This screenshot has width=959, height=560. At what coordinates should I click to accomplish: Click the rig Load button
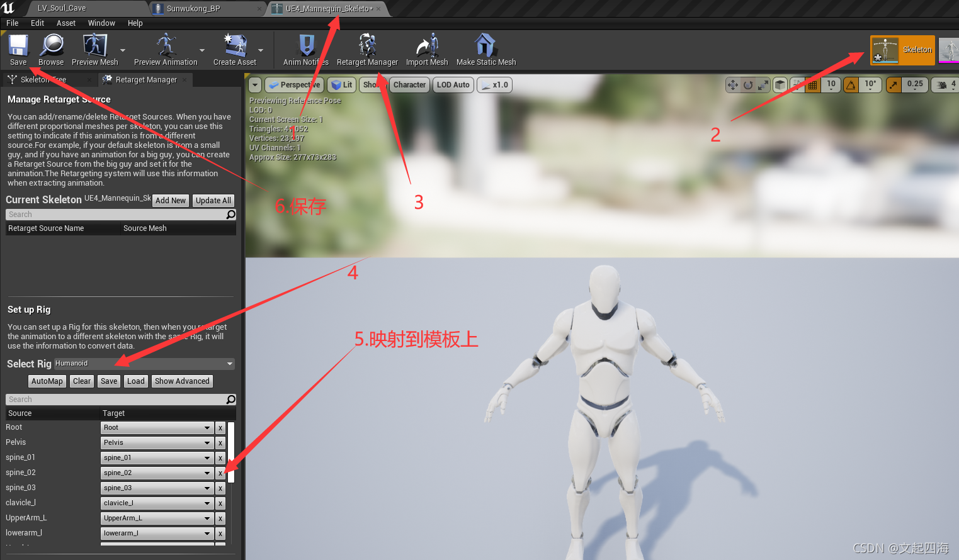[136, 381]
